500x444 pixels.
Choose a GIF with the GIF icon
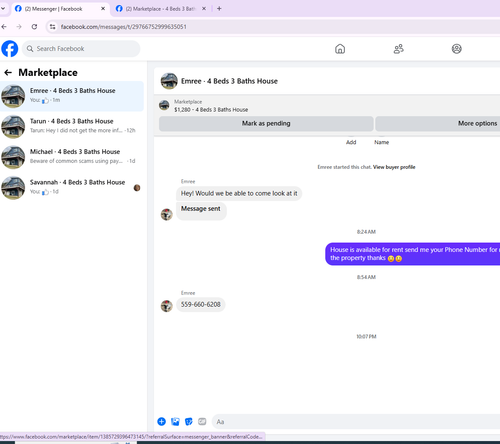point(202,422)
